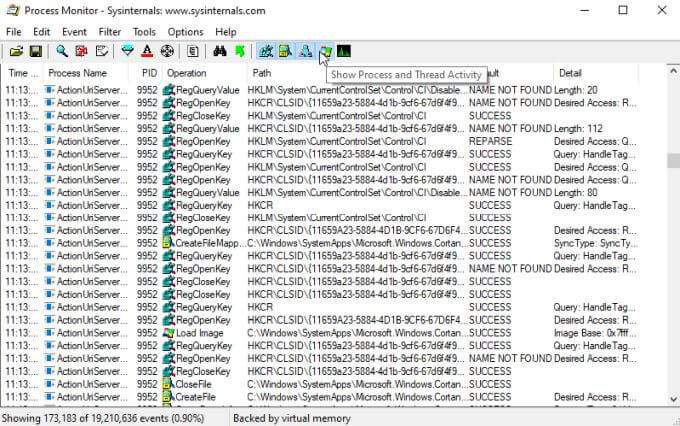This screenshot has width=680, height=426.
Task: Toggle the Autoscroll toolbar icon
Action: pyautogui.click(x=81, y=52)
